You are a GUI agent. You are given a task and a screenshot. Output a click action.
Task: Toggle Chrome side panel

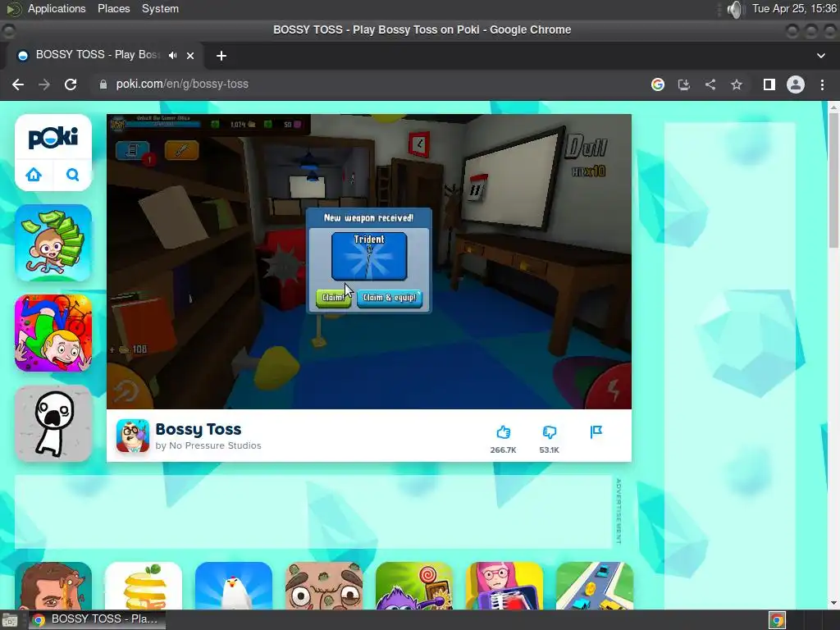pyautogui.click(x=769, y=84)
